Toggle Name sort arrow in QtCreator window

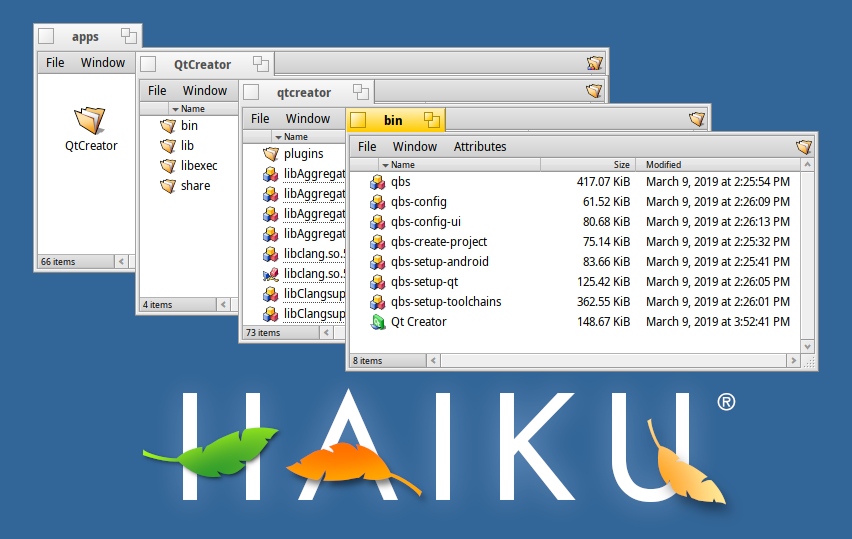pos(176,109)
